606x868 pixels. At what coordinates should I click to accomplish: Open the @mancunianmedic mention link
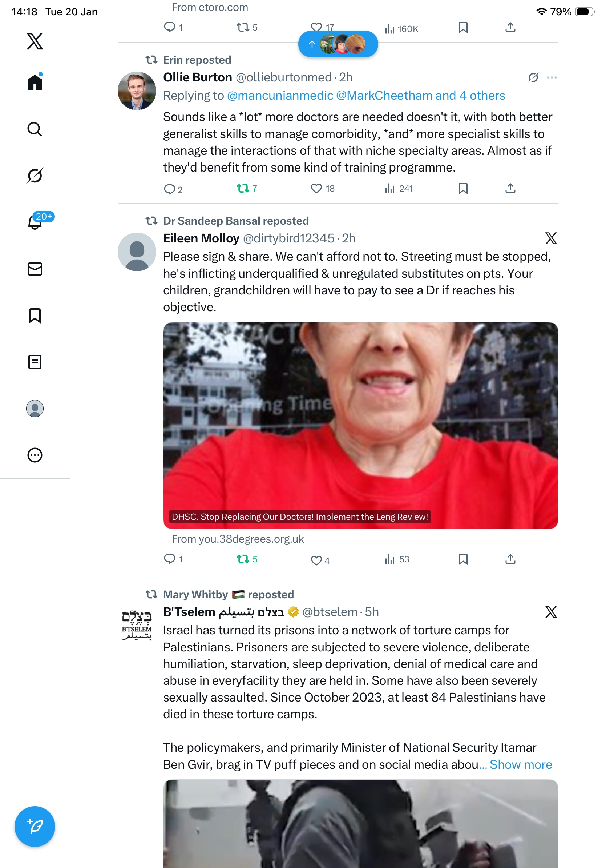tap(280, 95)
